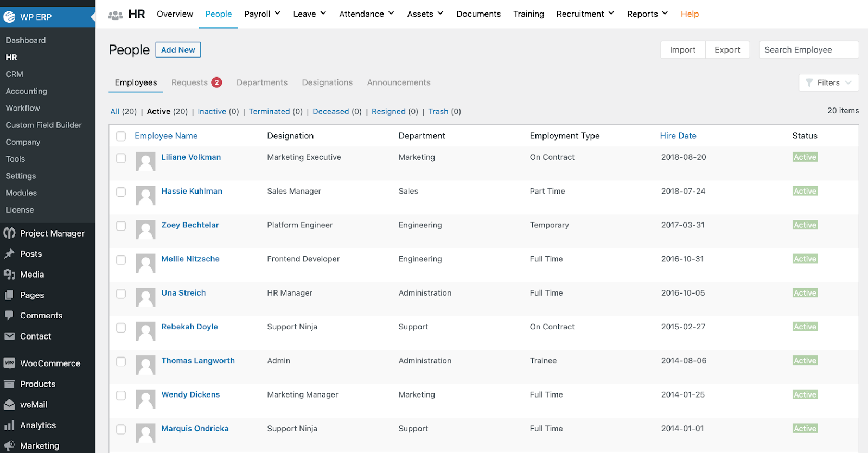Click the WP ERP logo icon

[9, 17]
